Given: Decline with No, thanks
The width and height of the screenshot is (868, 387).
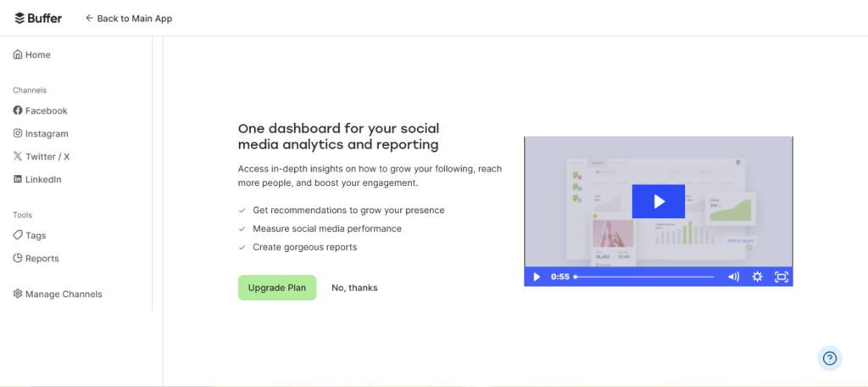Looking at the screenshot, I should [354, 288].
